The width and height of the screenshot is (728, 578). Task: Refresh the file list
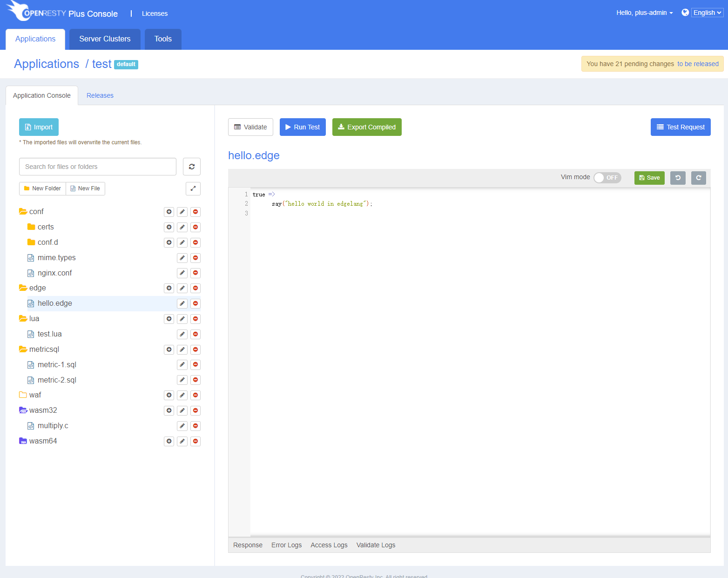[x=192, y=167]
